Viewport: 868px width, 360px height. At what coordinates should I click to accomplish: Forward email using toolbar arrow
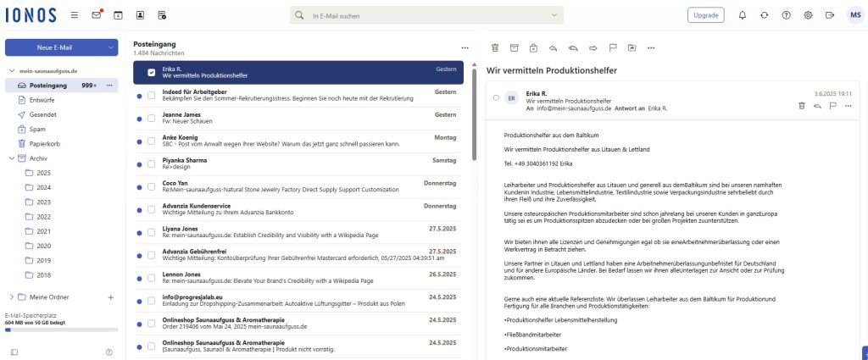(593, 48)
